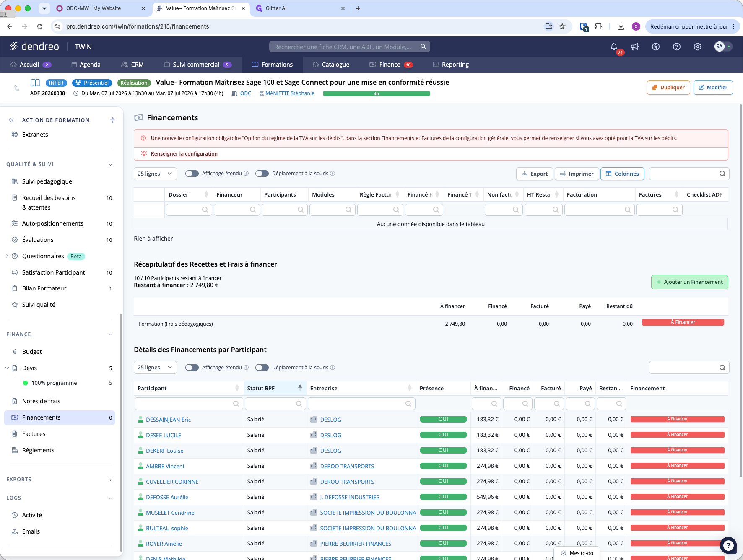Expand the Exports sidebar section
Screen dimensions: 743x560
click(110, 480)
